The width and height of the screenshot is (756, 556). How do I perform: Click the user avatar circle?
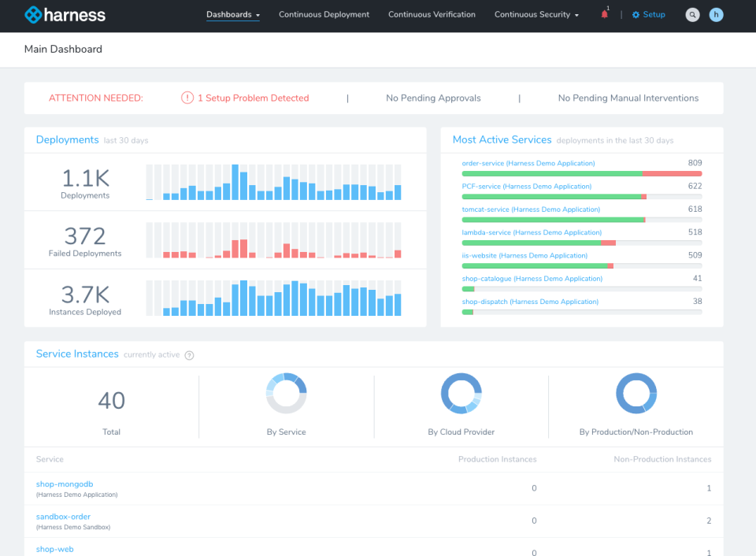tap(716, 14)
